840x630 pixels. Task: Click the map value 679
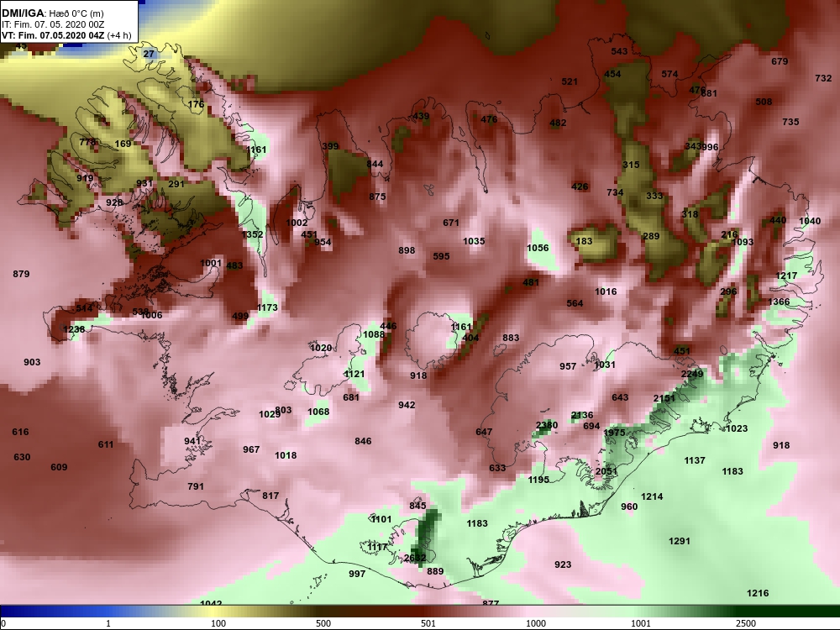780,61
